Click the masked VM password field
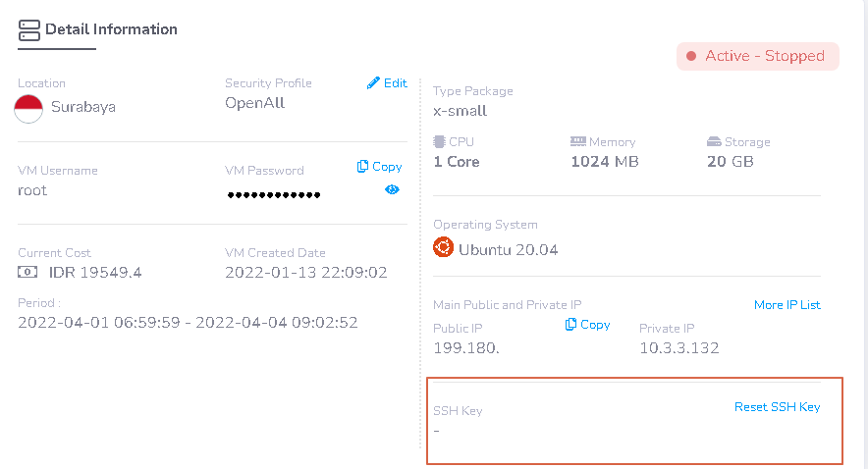The height and width of the screenshot is (469, 868). click(x=274, y=194)
